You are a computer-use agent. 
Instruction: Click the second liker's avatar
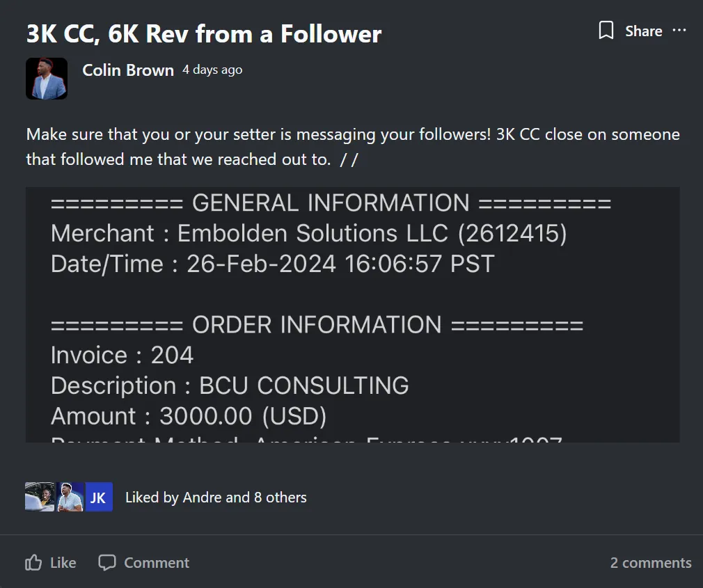click(x=70, y=497)
